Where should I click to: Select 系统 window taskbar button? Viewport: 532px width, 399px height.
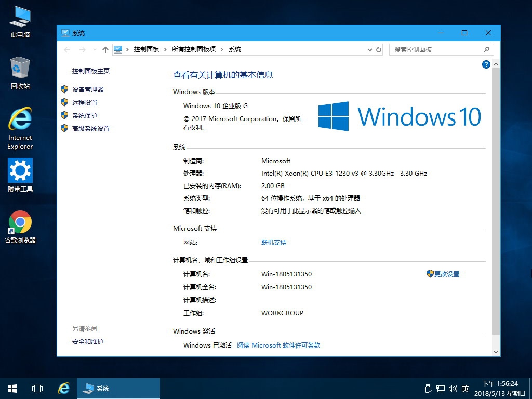point(118,389)
